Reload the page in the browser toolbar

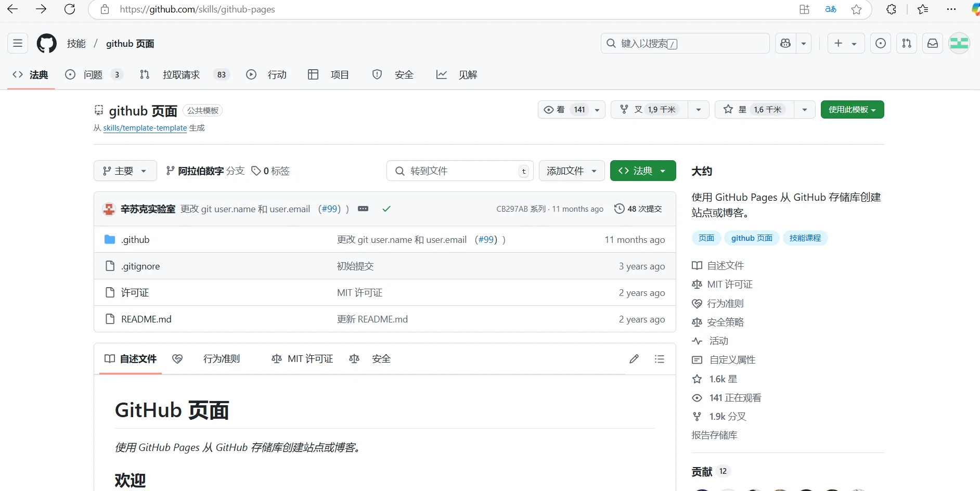70,9
